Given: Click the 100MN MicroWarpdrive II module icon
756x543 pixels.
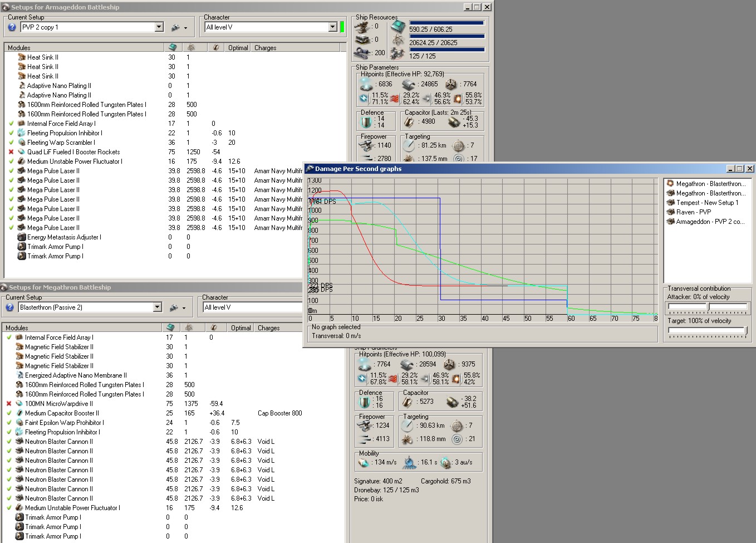Looking at the screenshot, I should [19, 404].
